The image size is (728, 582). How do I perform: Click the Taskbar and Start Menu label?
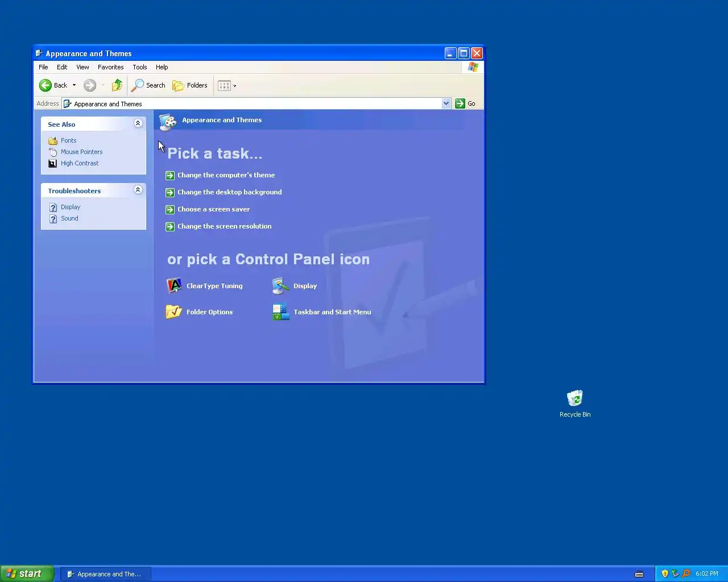332,312
